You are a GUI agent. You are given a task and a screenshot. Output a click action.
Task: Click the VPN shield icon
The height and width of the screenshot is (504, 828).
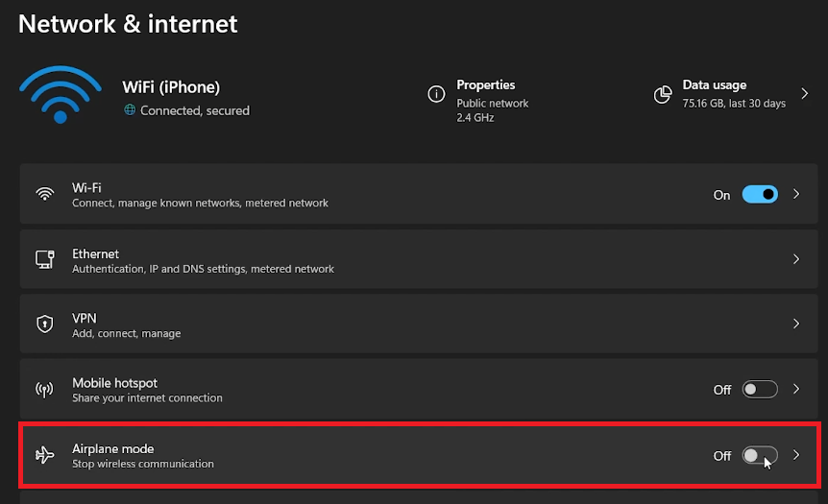point(45,324)
